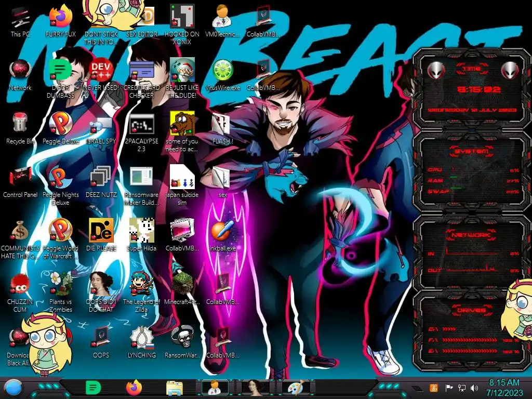
Task: Open The Legend of Zilda shortcut
Action: pyautogui.click(x=141, y=292)
